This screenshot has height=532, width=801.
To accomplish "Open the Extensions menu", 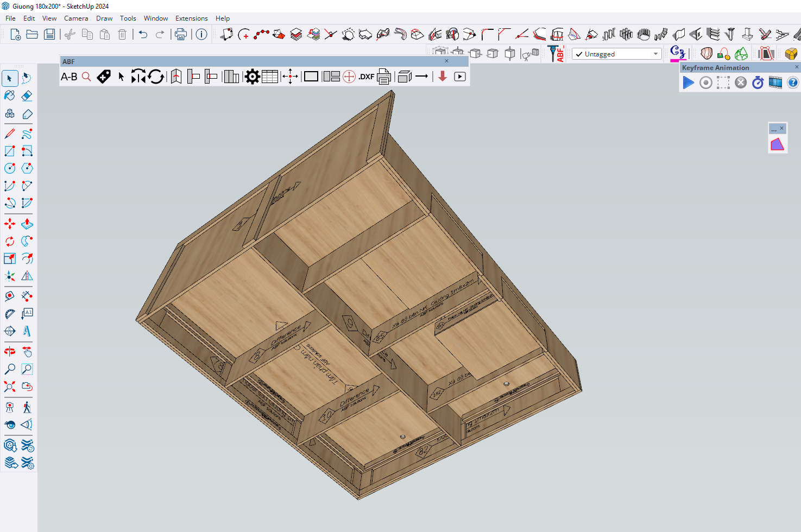I will coord(191,18).
